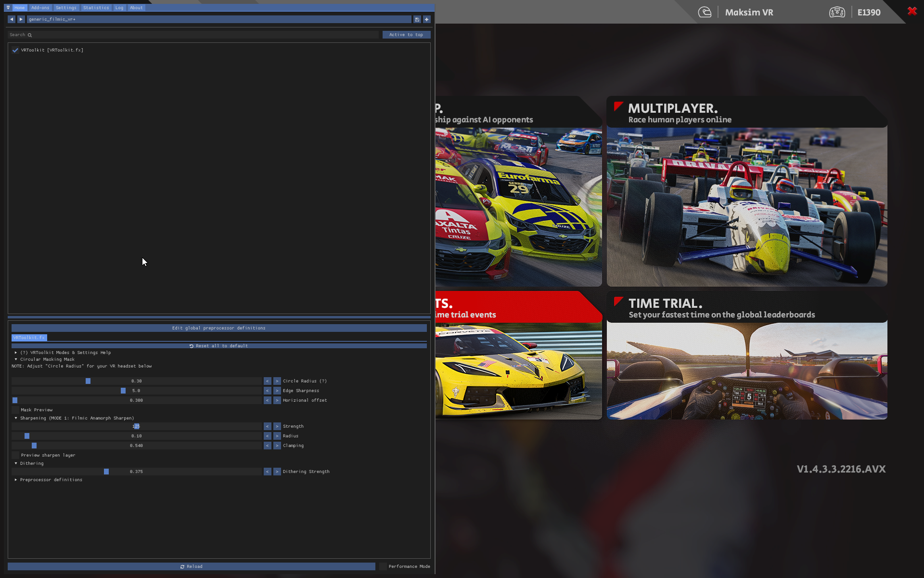Click the next preset arrow

click(x=21, y=19)
